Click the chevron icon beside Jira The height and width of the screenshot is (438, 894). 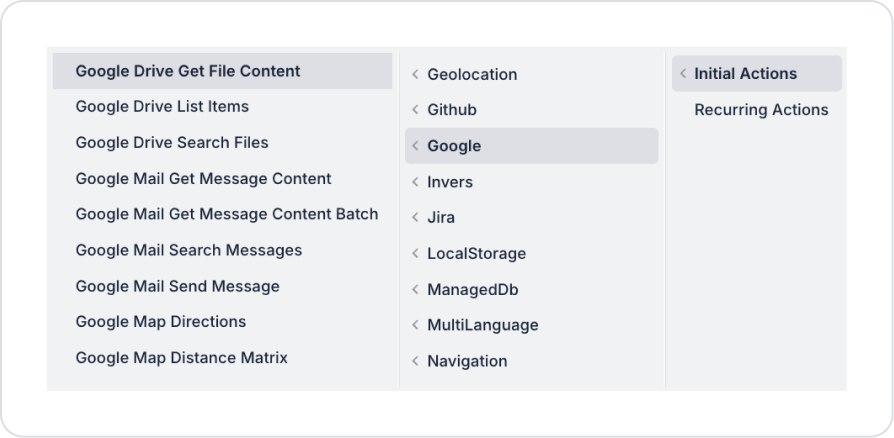coord(415,217)
